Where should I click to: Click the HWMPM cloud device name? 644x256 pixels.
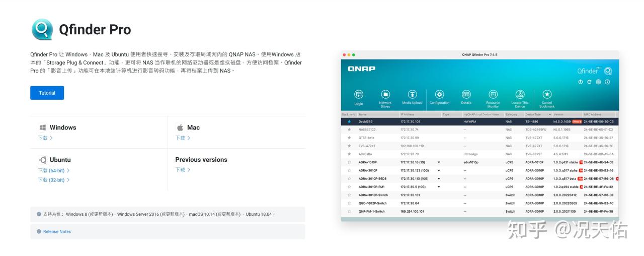(469, 121)
